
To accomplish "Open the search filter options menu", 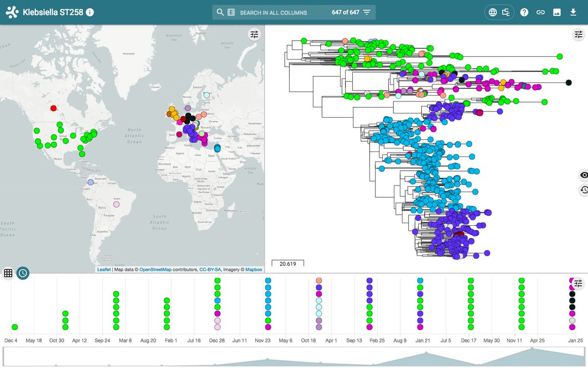I will [x=367, y=12].
